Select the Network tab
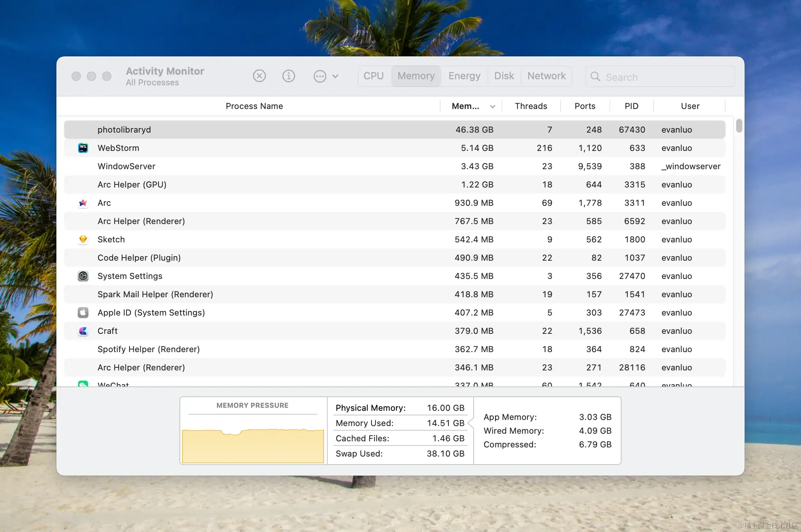801x532 pixels. (x=546, y=76)
